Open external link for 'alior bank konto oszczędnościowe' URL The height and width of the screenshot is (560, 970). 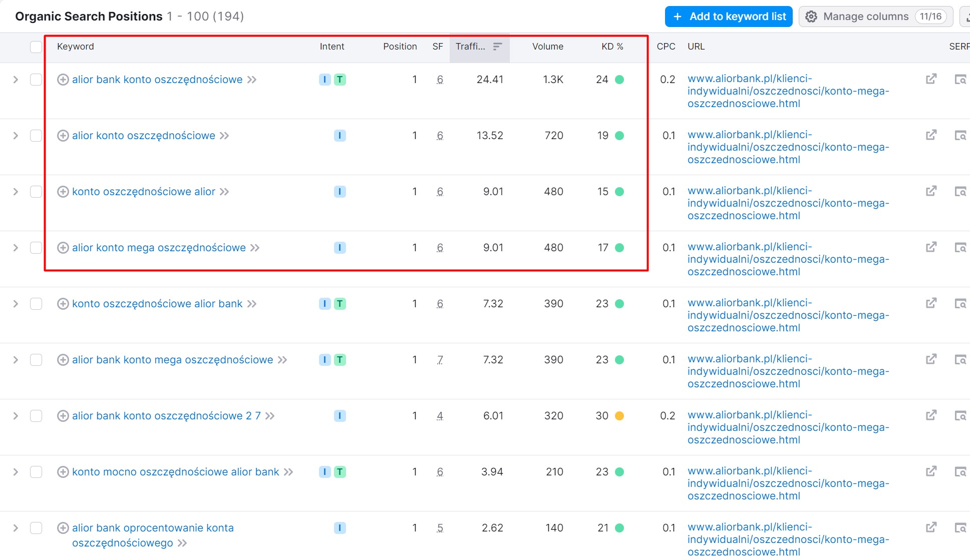coord(931,79)
